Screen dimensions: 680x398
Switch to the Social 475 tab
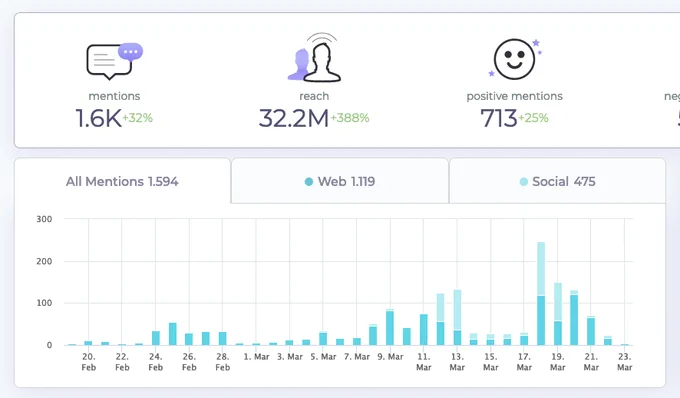pyautogui.click(x=557, y=181)
